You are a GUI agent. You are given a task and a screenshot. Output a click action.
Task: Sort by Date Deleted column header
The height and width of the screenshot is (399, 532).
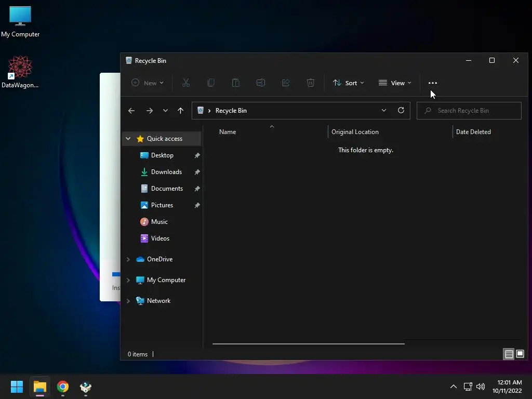pyautogui.click(x=473, y=131)
